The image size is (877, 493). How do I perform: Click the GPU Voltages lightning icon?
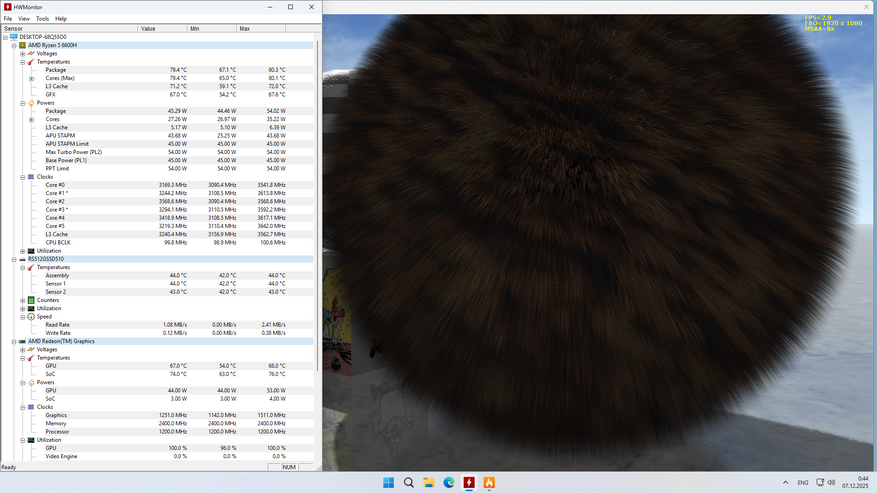tap(31, 350)
